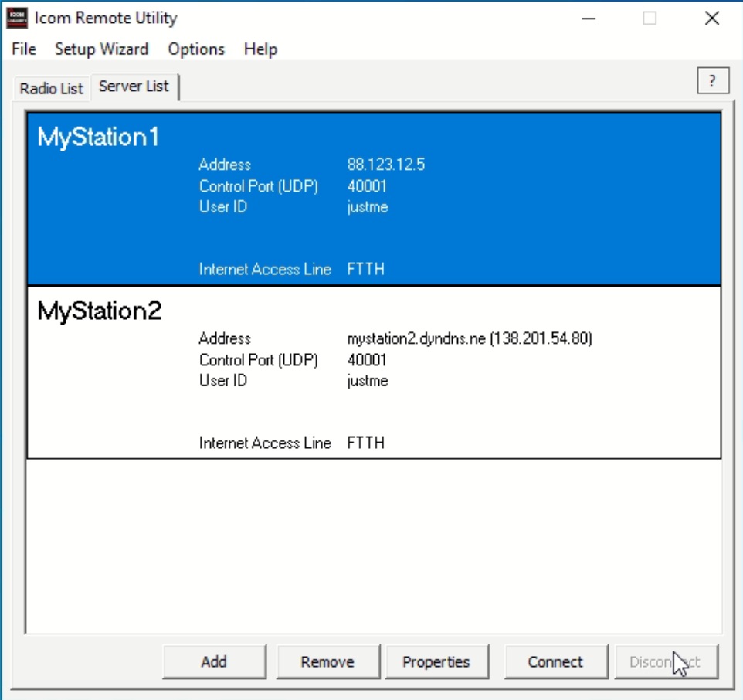
Task: Click MyStation2 user ID justme
Action: 368,382
